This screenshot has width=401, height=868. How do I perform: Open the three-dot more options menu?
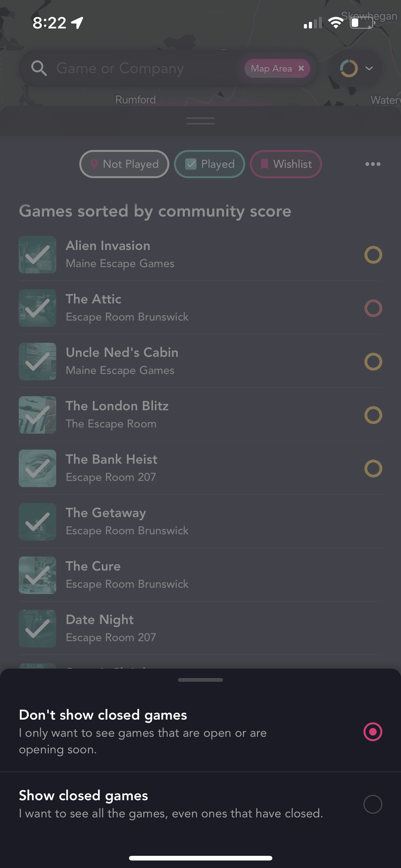[x=373, y=164]
